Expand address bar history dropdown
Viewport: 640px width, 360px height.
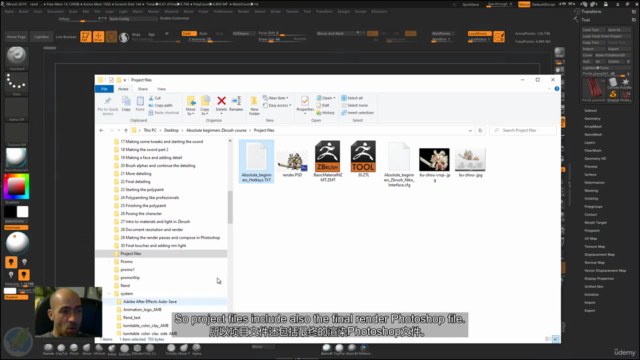click(470, 131)
